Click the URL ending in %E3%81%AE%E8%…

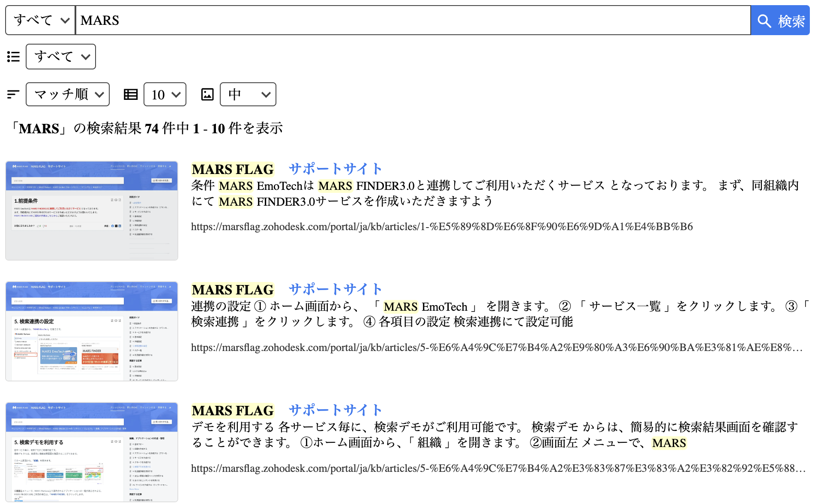click(497, 348)
